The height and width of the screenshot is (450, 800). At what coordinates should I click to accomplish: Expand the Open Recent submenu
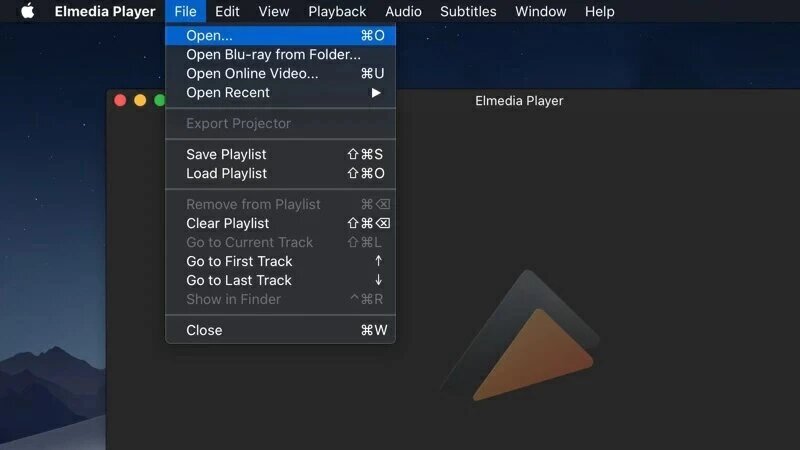pos(280,93)
